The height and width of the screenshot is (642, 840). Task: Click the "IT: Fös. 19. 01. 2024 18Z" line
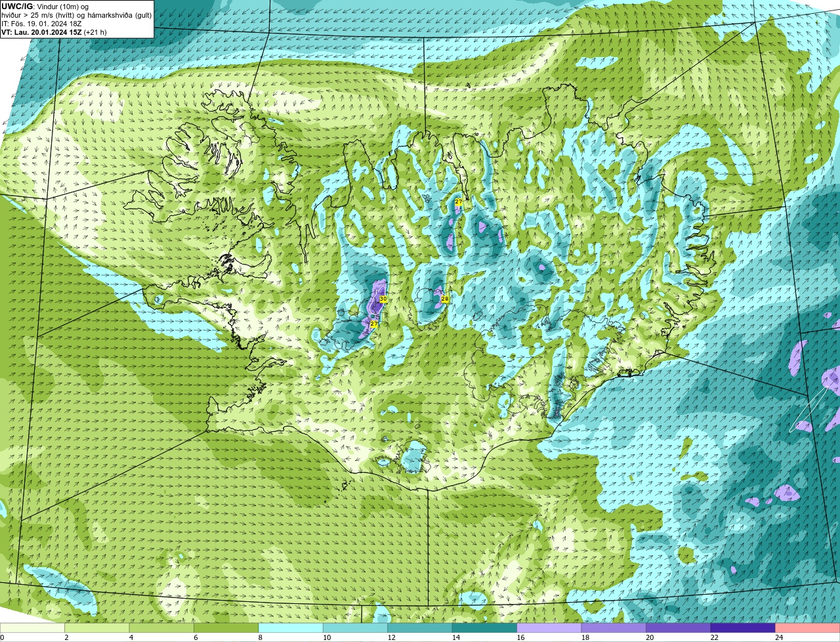click(x=41, y=24)
